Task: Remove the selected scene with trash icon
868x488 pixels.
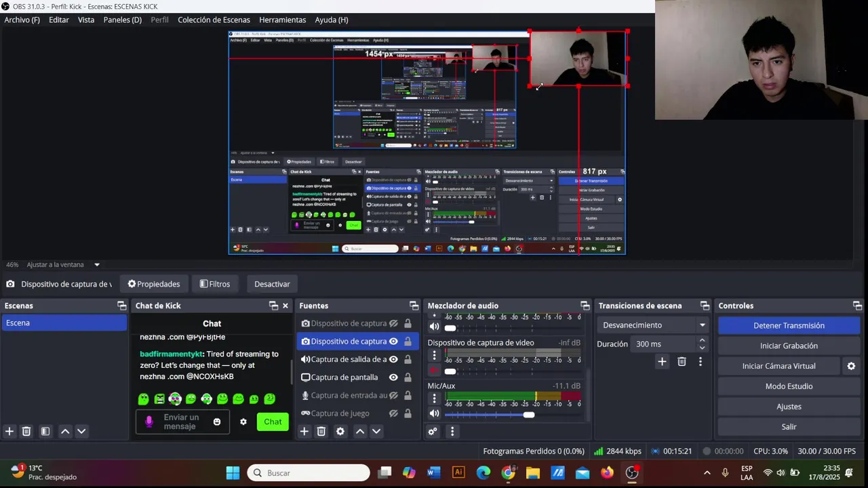Action: pyautogui.click(x=26, y=431)
